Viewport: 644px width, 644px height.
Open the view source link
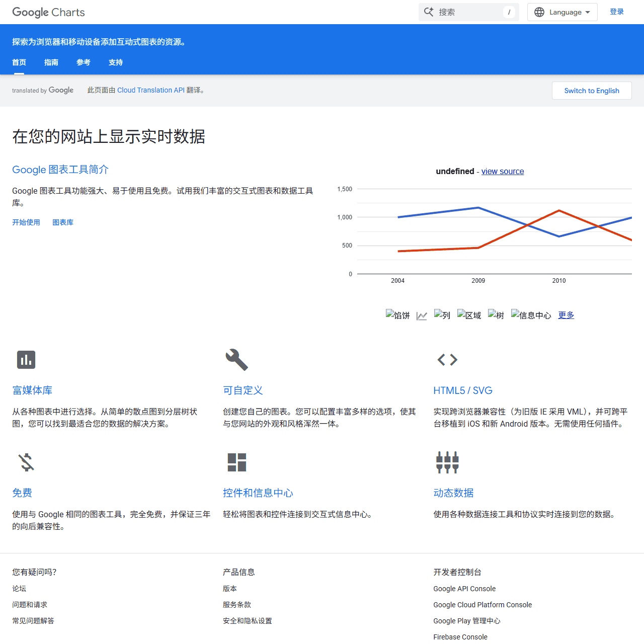pos(502,171)
